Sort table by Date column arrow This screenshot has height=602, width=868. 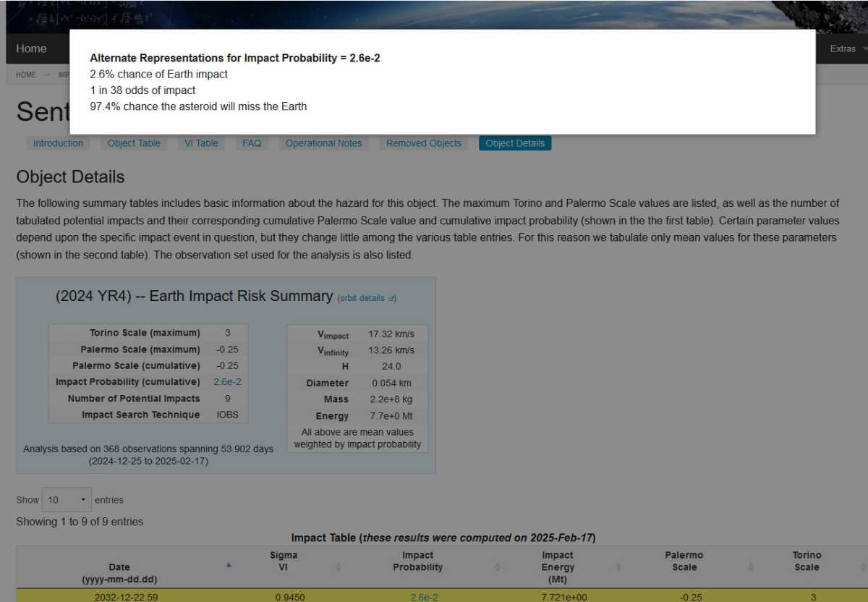coord(229,565)
